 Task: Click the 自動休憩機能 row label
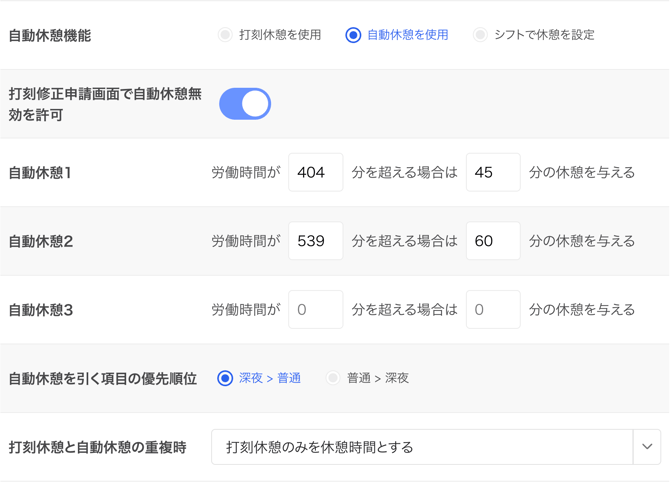pos(50,35)
